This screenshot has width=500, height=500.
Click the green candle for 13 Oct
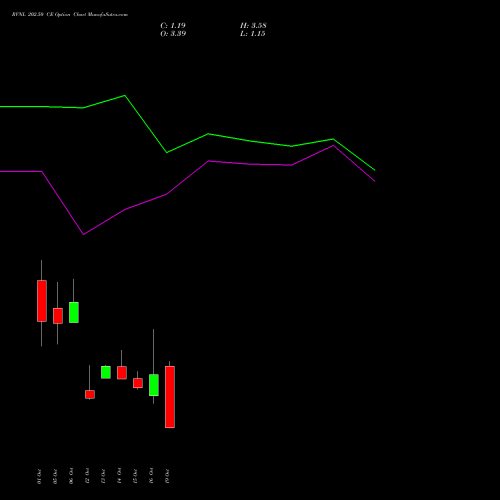click(x=106, y=372)
